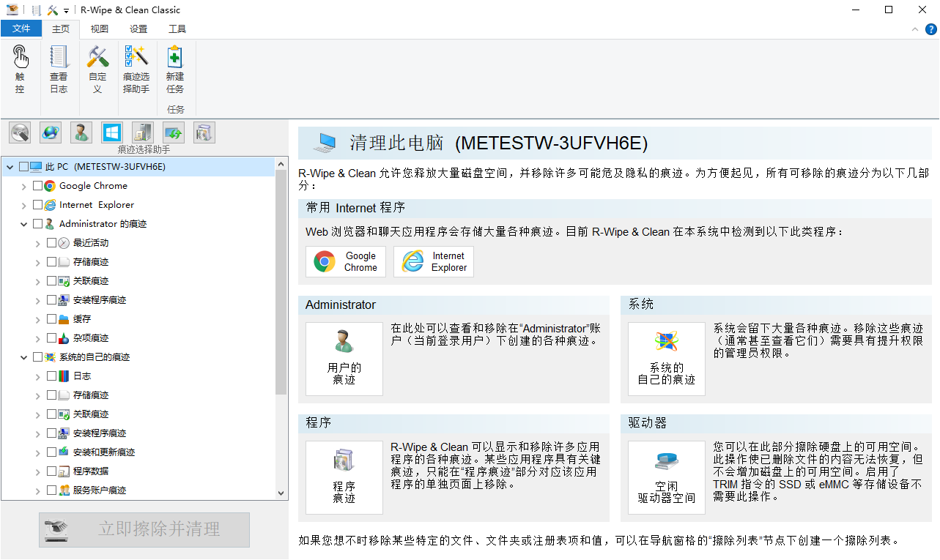
Task: Check the Internet Explorer box in the tree
Action: click(x=38, y=205)
